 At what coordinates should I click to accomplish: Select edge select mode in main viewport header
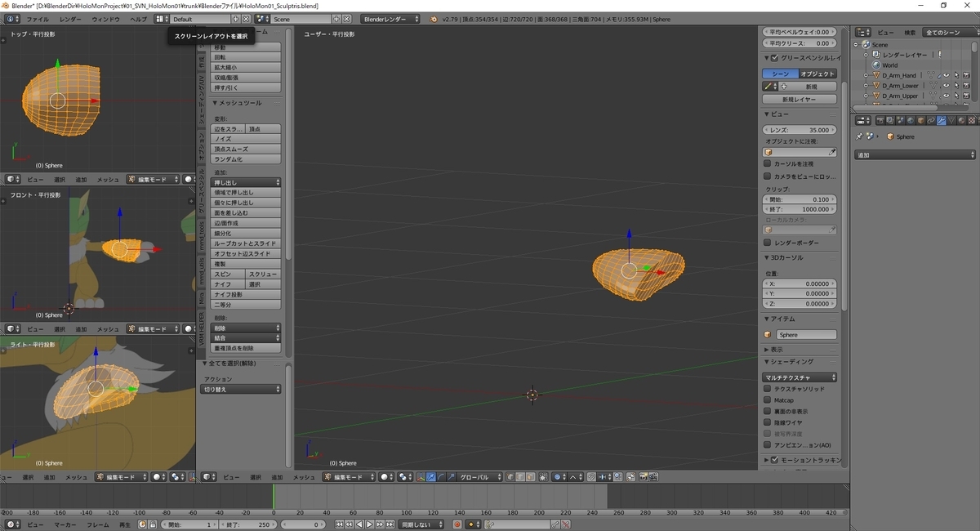(x=521, y=476)
